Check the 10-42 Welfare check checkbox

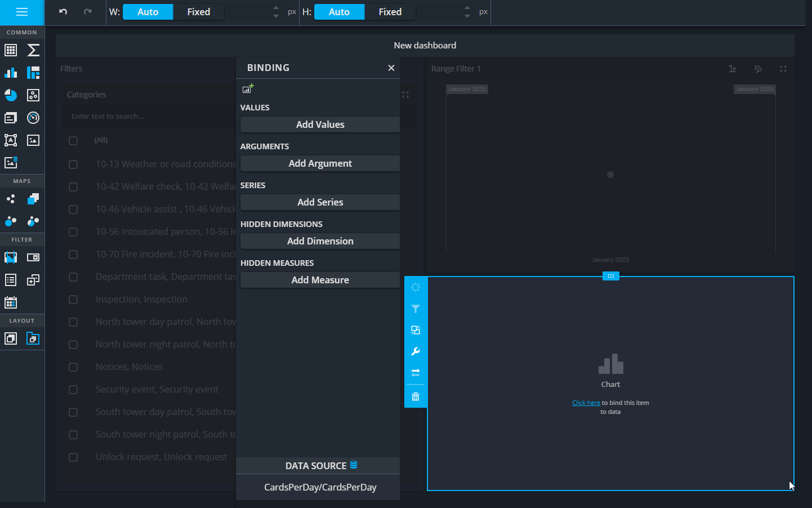[73, 187]
